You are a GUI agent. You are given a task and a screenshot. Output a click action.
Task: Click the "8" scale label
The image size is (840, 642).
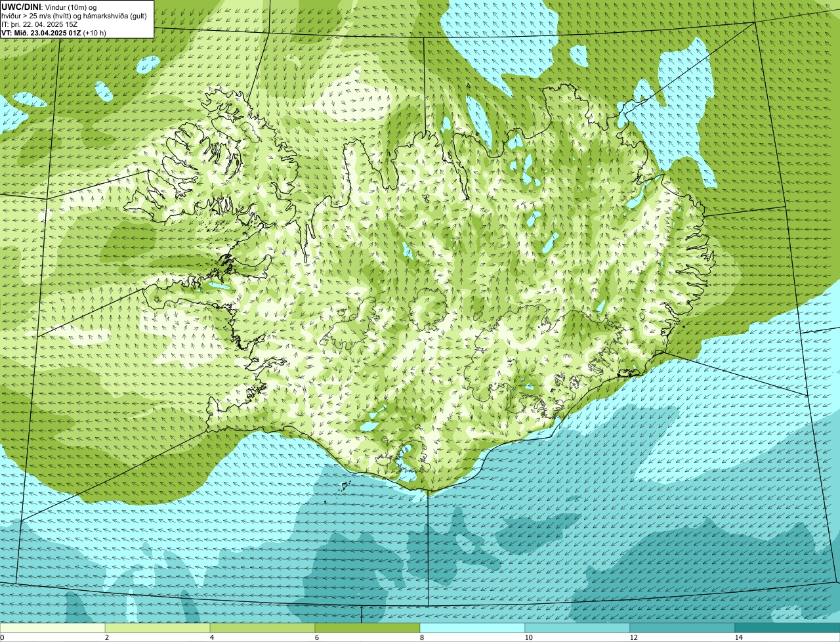coord(421,637)
